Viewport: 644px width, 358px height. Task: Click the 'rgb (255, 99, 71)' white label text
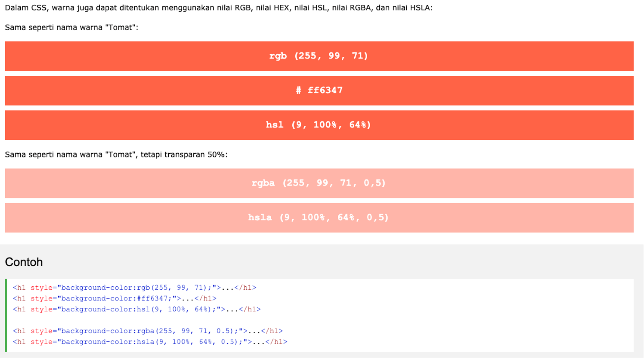click(x=319, y=56)
